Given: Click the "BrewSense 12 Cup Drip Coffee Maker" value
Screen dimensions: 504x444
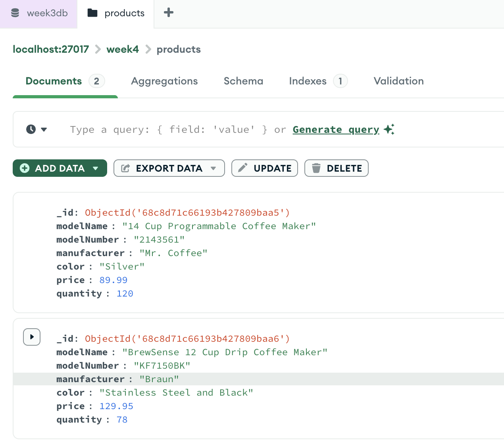Looking at the screenshot, I should point(225,352).
